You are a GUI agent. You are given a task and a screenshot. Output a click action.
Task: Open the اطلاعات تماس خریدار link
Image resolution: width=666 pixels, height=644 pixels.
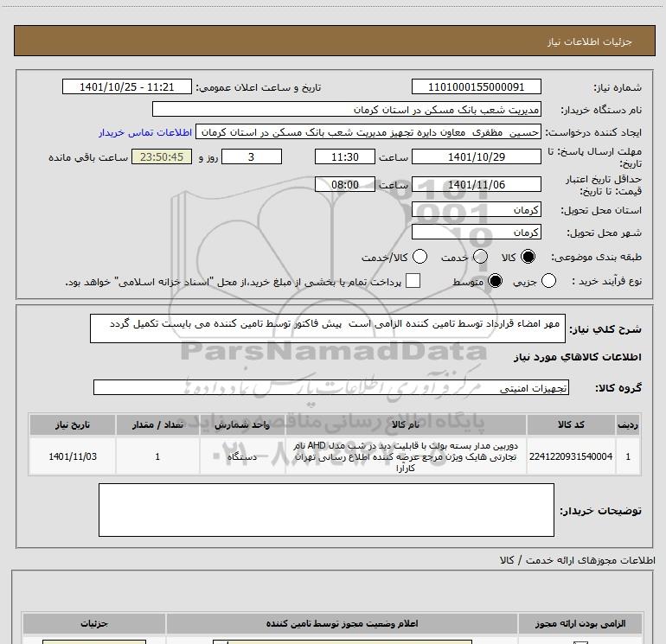pos(145,132)
